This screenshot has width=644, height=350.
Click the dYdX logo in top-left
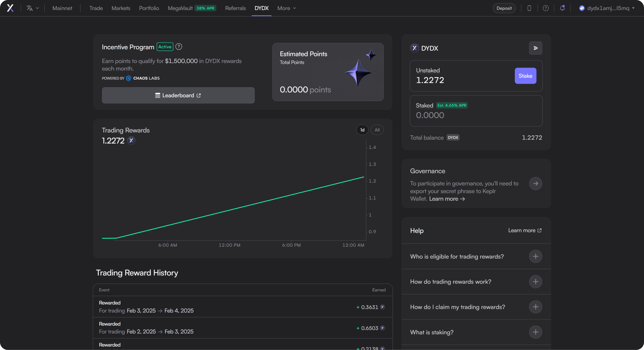(x=10, y=8)
